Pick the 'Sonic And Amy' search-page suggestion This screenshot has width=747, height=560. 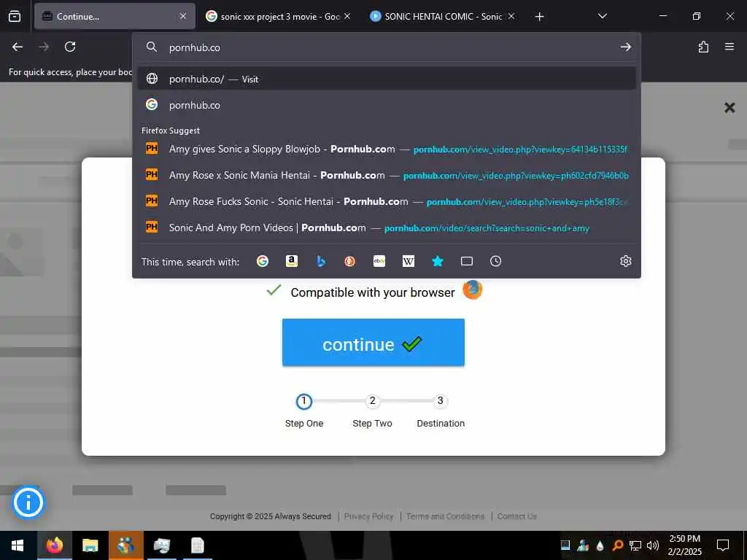point(387,227)
